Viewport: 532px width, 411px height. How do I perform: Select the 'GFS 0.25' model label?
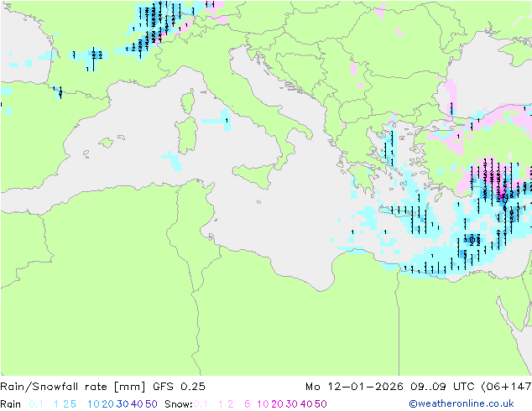click(179, 387)
